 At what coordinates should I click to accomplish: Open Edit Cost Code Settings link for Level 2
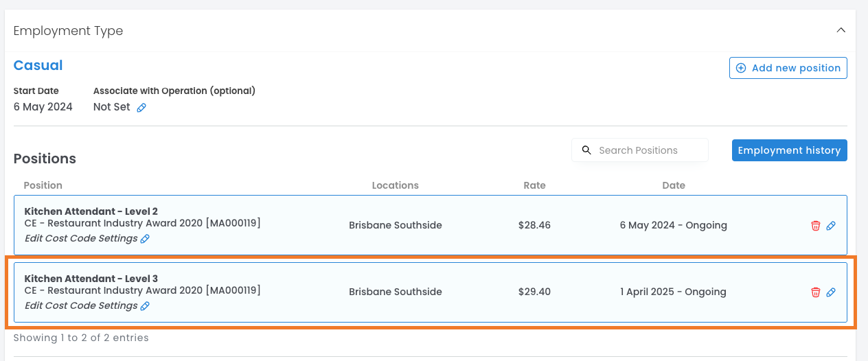click(81, 238)
